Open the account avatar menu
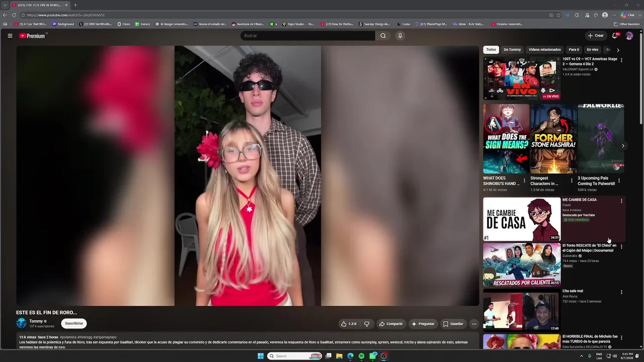This screenshot has width=644, height=362. [x=629, y=36]
